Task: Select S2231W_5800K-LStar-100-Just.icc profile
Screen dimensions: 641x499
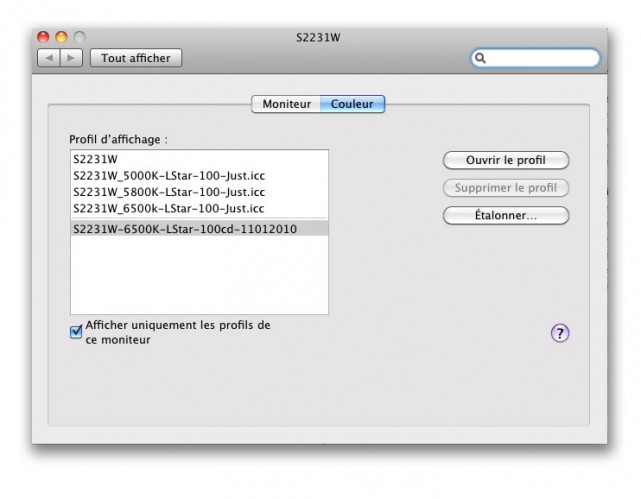Action: click(x=199, y=192)
